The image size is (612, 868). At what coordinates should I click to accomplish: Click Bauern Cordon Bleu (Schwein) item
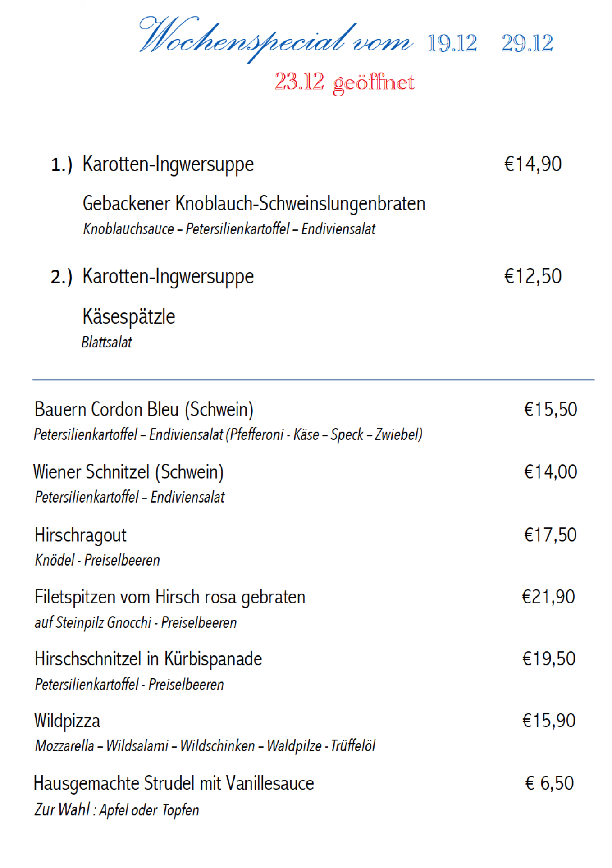pos(144,410)
